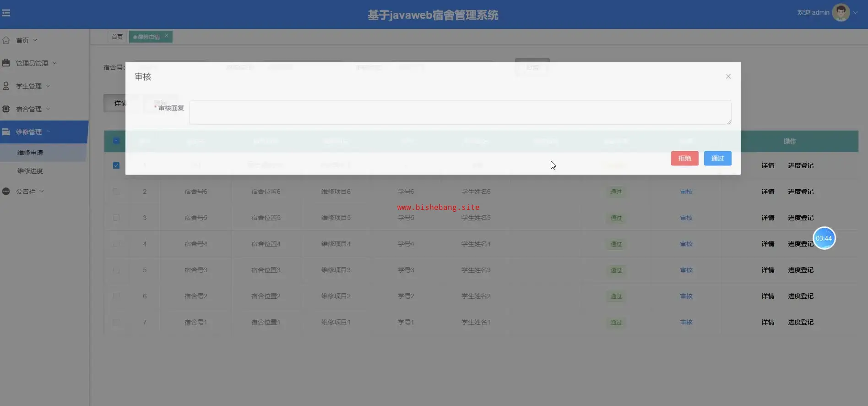Click the 宿舍管理 chip icon
868x406 pixels.
coord(6,109)
